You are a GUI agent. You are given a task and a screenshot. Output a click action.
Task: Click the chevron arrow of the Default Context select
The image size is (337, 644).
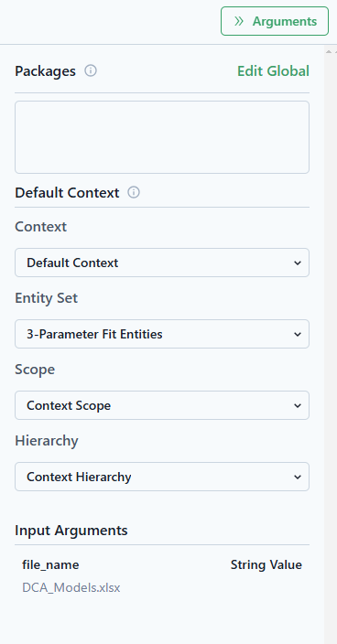click(x=298, y=263)
